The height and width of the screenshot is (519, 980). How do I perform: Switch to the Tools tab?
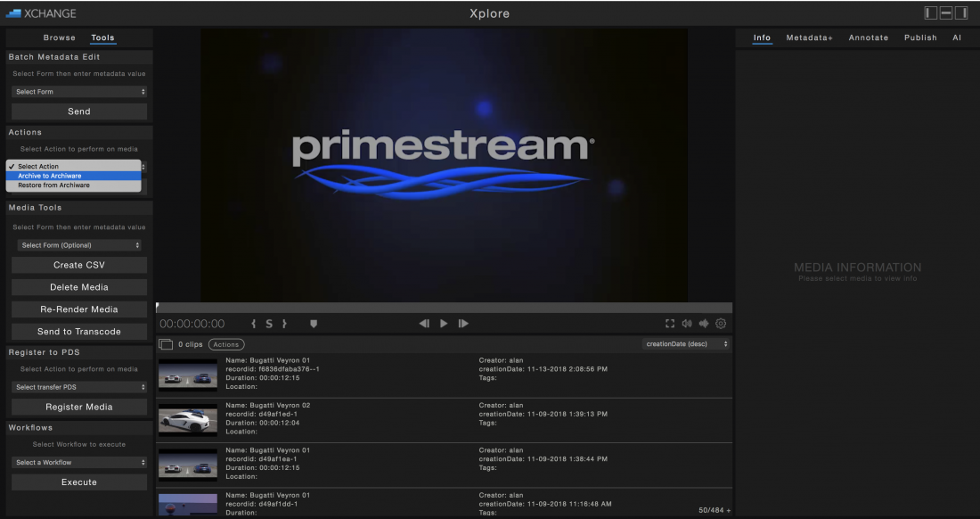[x=102, y=37]
